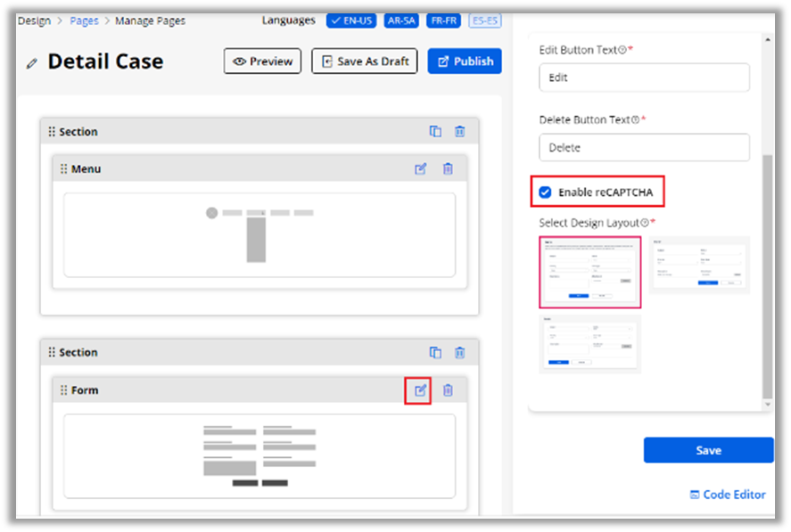791x532 pixels.
Task: Click the blue Save button
Action: click(x=708, y=450)
